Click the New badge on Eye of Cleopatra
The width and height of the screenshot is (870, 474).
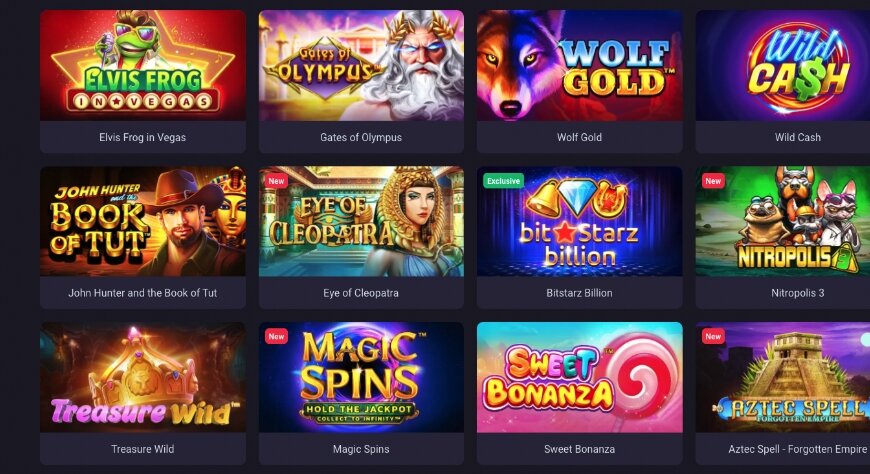click(x=276, y=181)
